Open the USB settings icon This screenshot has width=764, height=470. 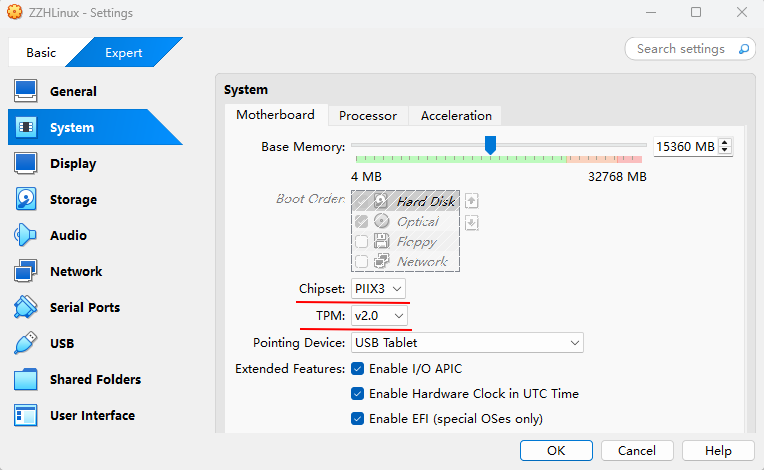tap(25, 343)
